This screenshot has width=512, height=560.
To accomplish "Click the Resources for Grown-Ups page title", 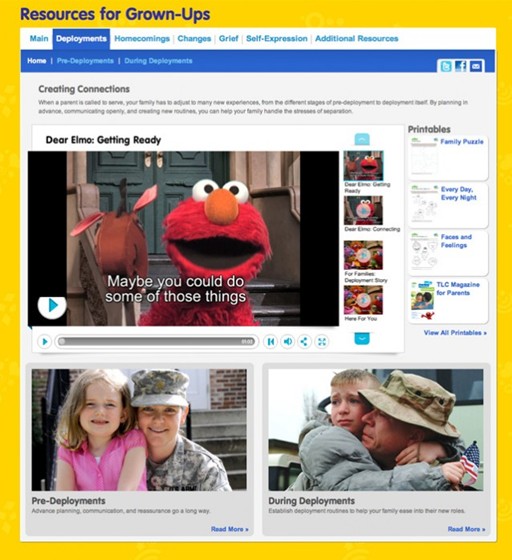I will coord(115,14).
